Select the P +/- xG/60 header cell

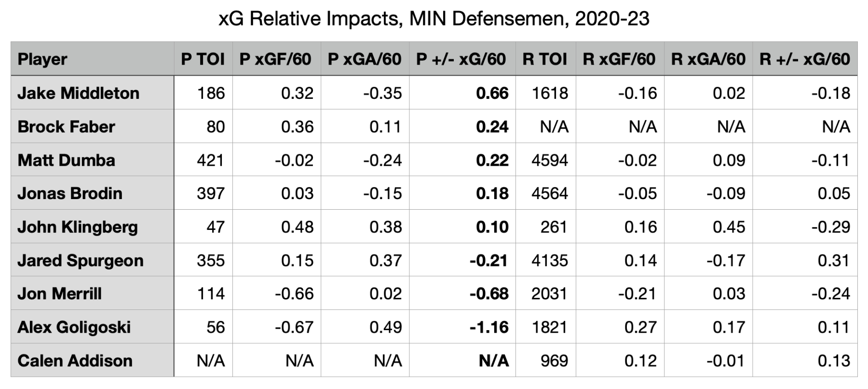click(x=461, y=59)
